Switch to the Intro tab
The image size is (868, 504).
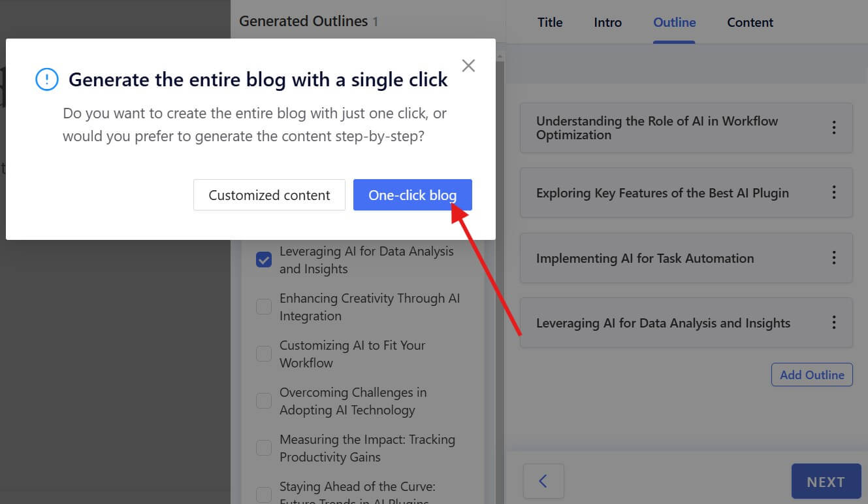click(607, 22)
